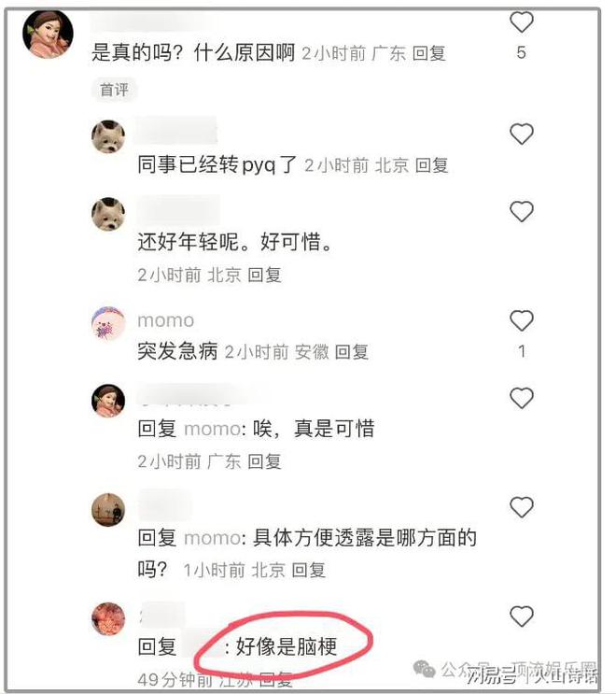Open avatar of the 好像是脑梗 commenter

[x=108, y=618]
